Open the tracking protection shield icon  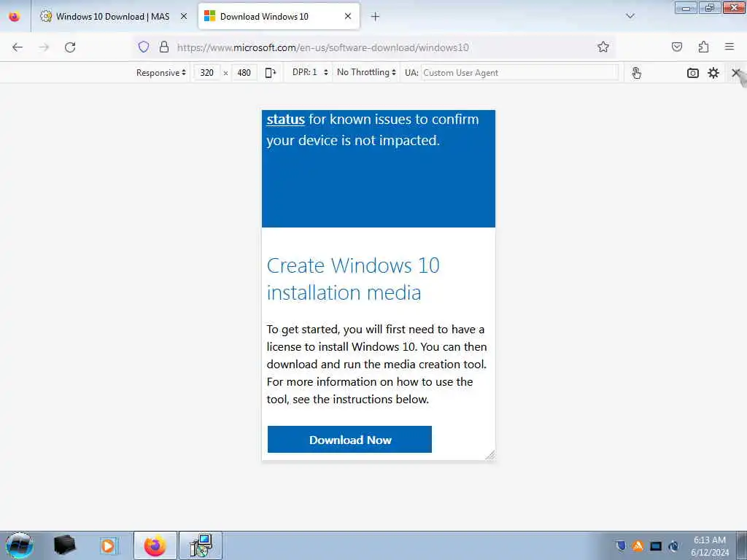point(144,47)
